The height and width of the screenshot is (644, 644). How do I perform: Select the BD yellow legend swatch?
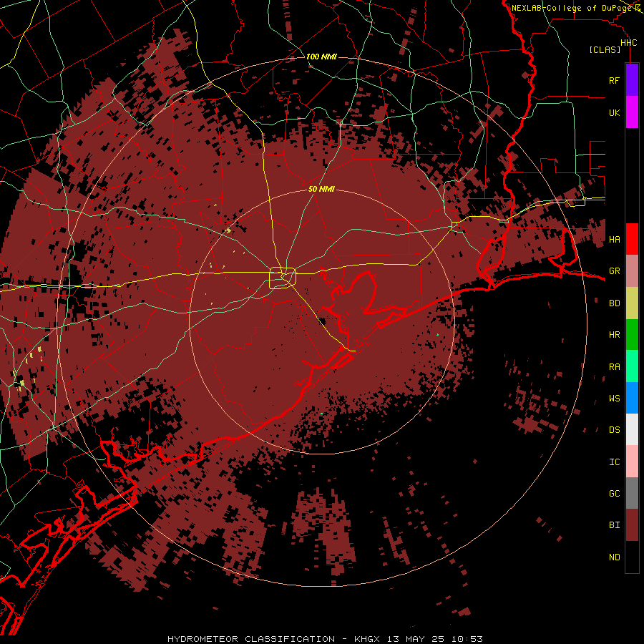pyautogui.click(x=632, y=303)
